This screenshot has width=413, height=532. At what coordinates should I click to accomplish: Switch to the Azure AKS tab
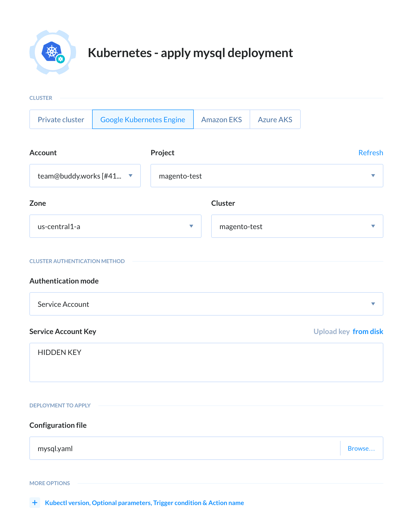pyautogui.click(x=276, y=120)
